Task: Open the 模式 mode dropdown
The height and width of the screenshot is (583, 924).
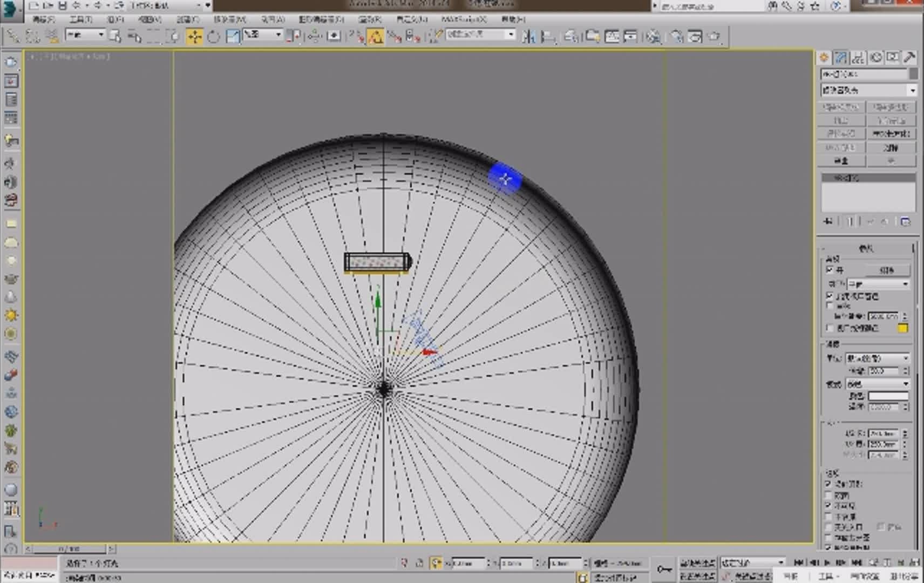Action: [x=878, y=384]
